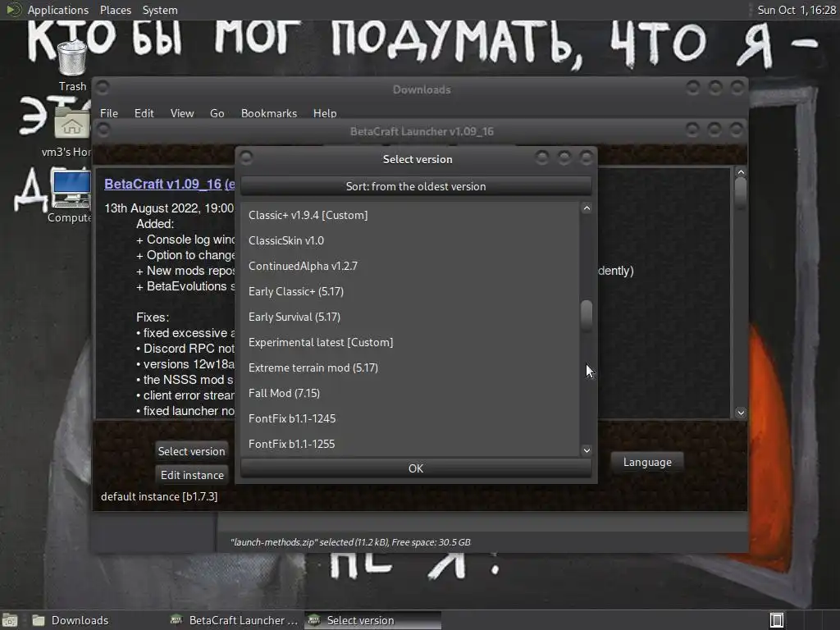Image resolution: width=840 pixels, height=630 pixels.
Task: Select Extreme terrain mod (5.17) version
Action: pyautogui.click(x=410, y=367)
